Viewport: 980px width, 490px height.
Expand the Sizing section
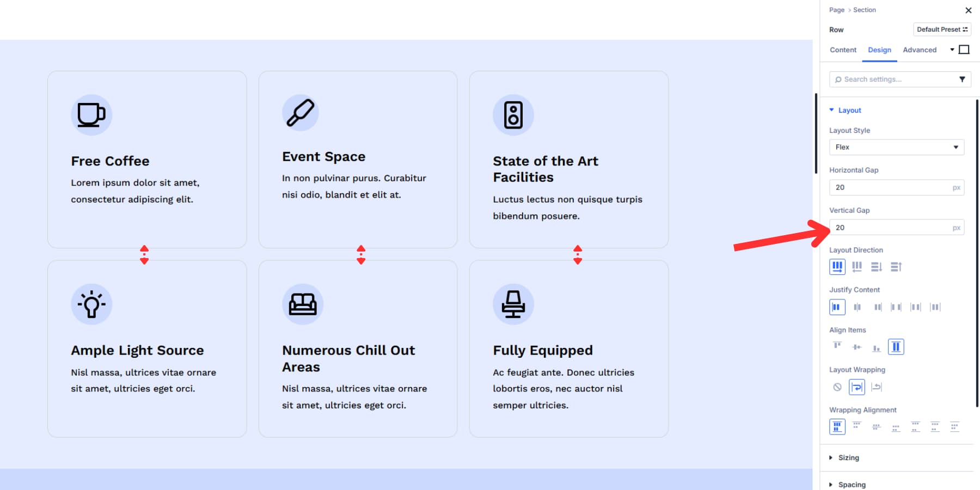click(848, 458)
